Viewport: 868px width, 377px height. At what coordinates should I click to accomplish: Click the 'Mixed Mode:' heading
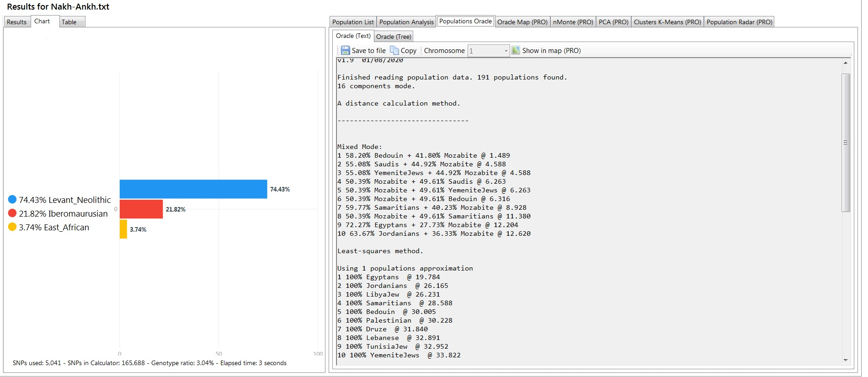(x=360, y=147)
